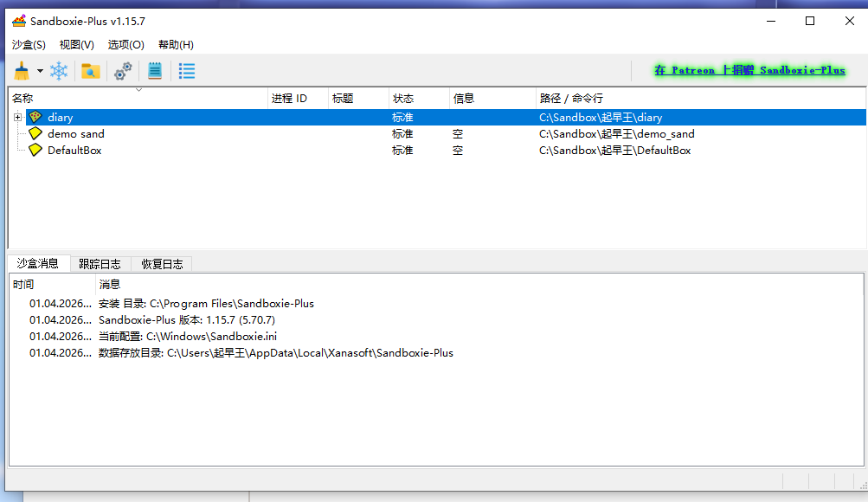Select the Sandboxie-Plus 版本 1.15.7 log message
The width and height of the screenshot is (868, 502).
tap(187, 320)
